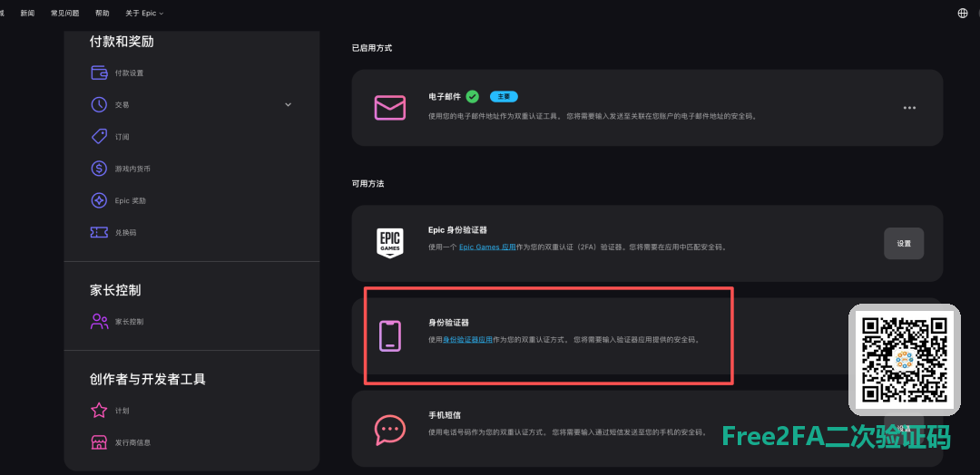Click the 可用方法 section heading
This screenshot has height=475, width=980.
coord(368,184)
